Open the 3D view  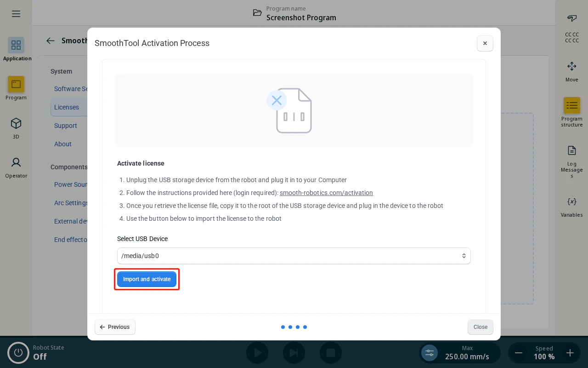coord(16,127)
